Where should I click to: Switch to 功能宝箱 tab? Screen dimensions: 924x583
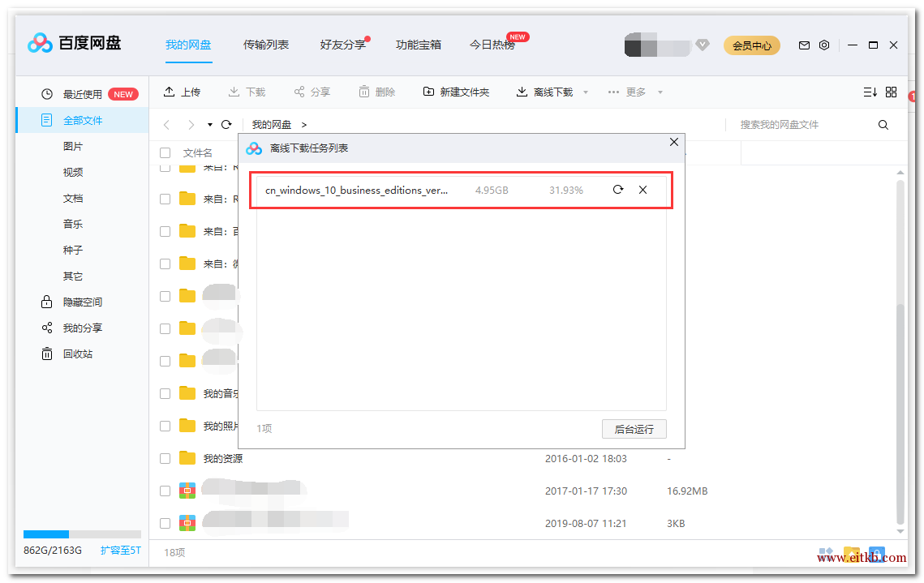tap(419, 45)
